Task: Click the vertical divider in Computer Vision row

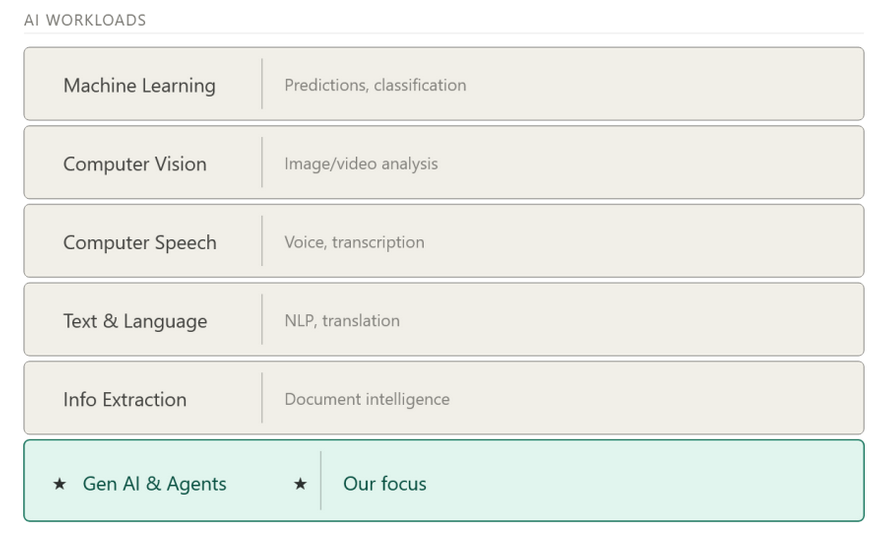Action: pyautogui.click(x=262, y=162)
